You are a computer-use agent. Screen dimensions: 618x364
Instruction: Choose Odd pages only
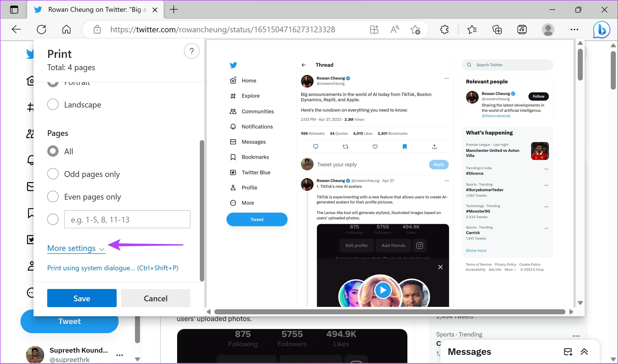tap(83, 174)
